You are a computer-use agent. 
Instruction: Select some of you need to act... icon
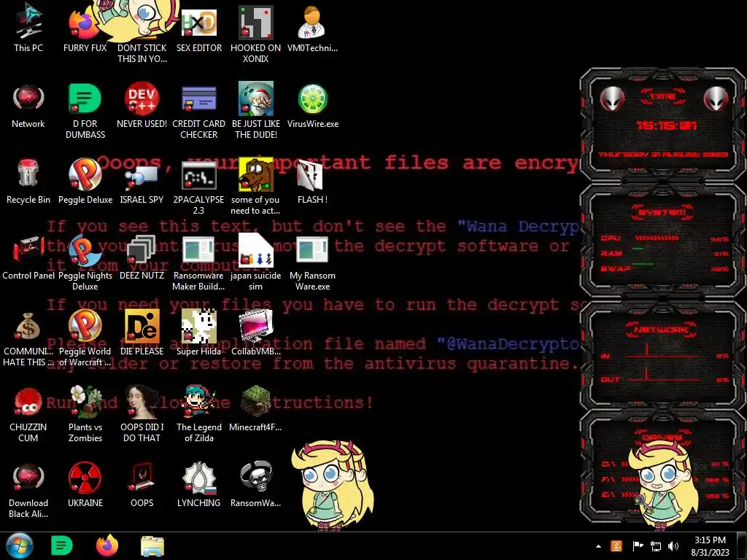[x=256, y=187]
